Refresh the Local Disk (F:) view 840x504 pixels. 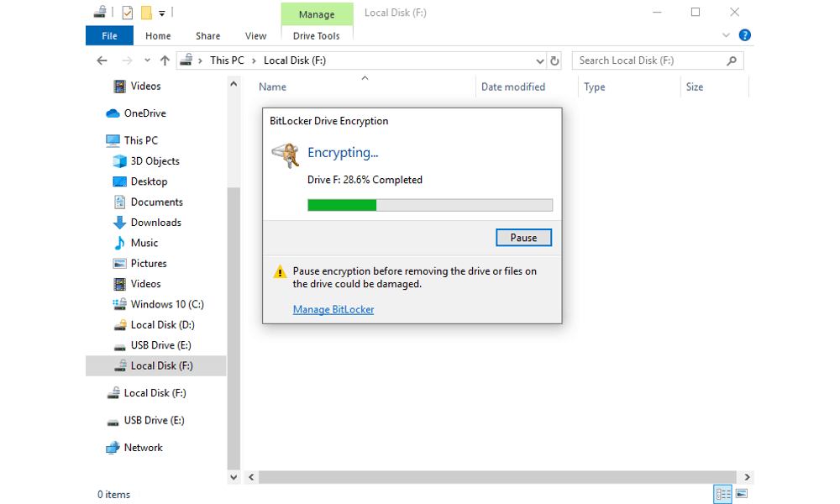tap(554, 61)
